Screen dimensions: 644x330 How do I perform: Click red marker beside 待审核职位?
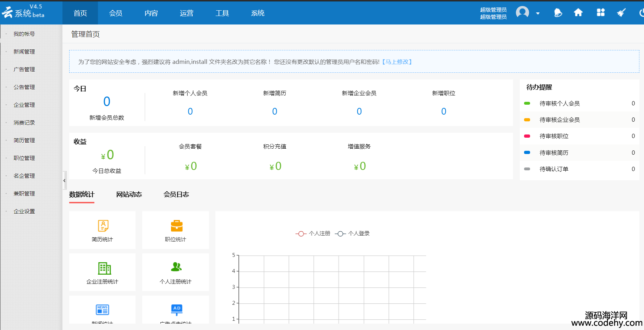[x=527, y=136]
